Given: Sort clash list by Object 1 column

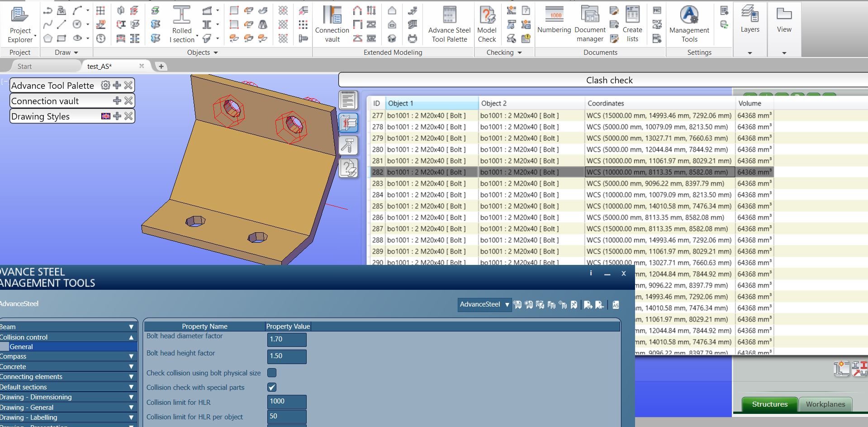Looking at the screenshot, I should [432, 103].
